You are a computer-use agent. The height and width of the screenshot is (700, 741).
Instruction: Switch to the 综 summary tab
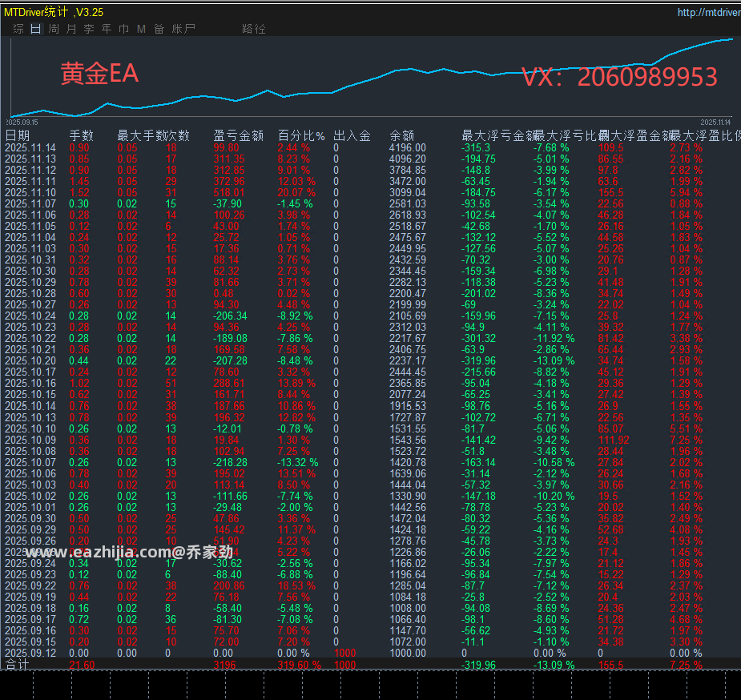[x=18, y=29]
